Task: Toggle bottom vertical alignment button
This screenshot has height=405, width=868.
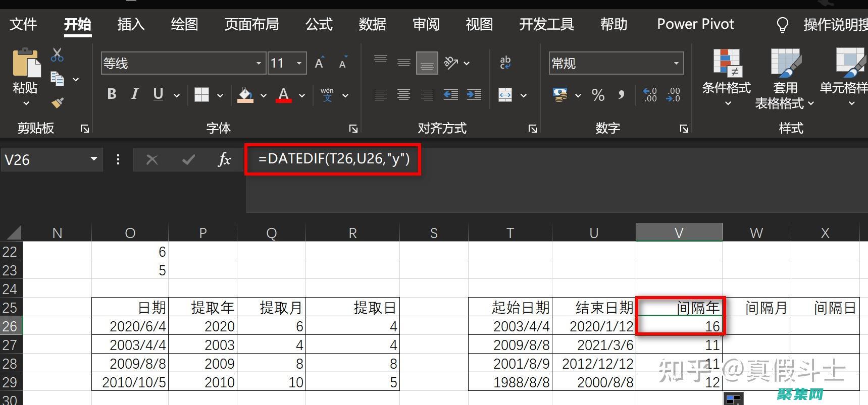Action: [x=427, y=63]
